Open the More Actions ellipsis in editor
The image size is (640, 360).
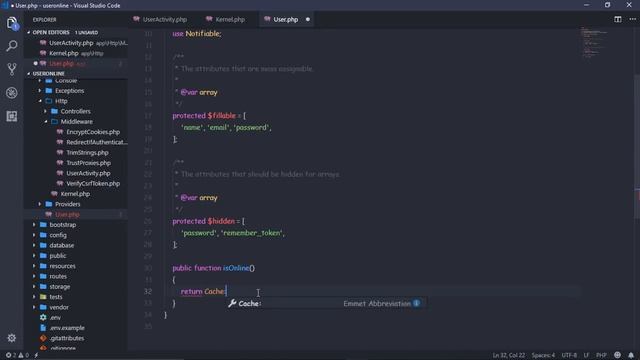point(632,19)
